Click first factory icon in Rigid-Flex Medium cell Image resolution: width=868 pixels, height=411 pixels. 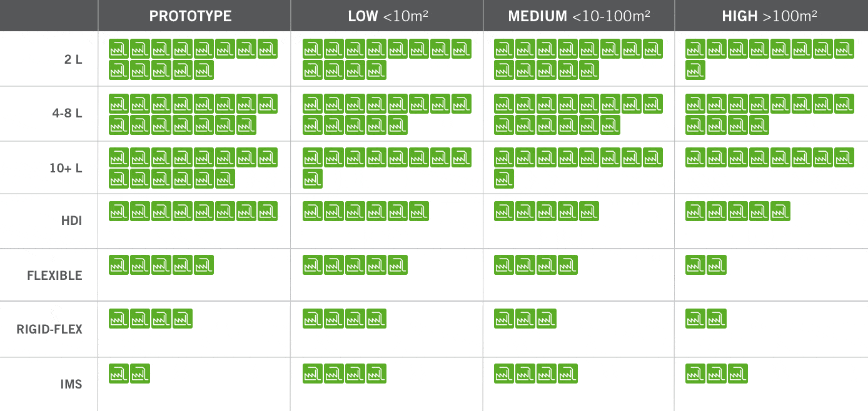click(x=504, y=319)
